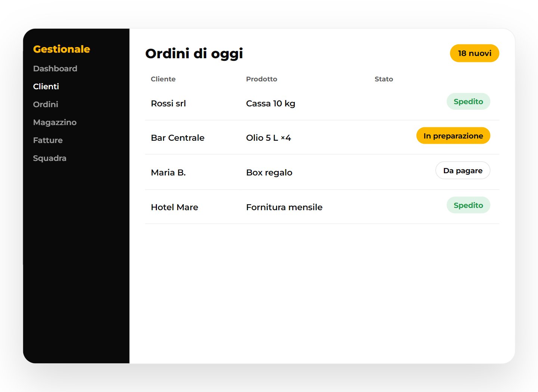Click Spedito status for Hotel Mare

coord(468,205)
